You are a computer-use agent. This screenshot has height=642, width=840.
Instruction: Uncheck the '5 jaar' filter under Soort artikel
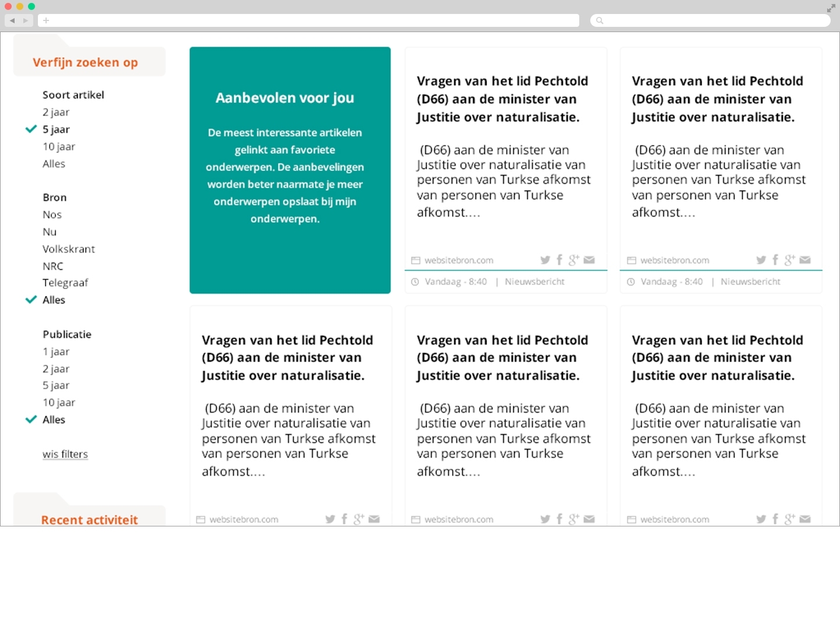coord(56,130)
